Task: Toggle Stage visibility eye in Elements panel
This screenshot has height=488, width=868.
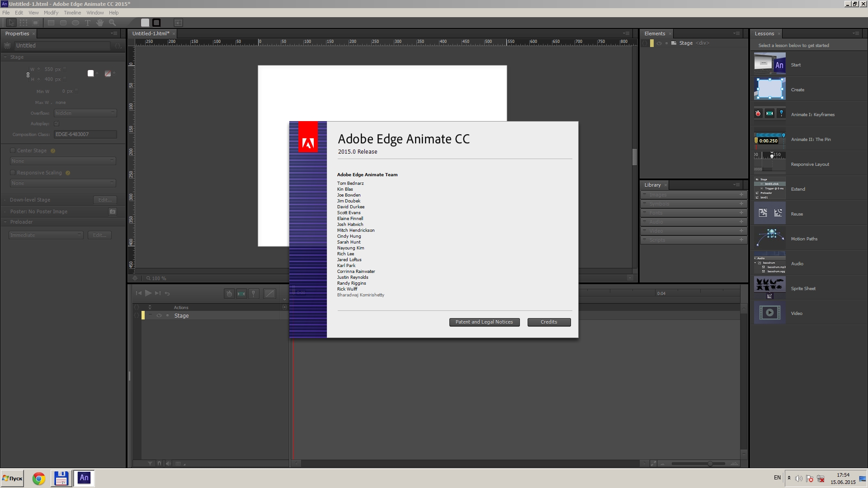Action: pos(659,43)
